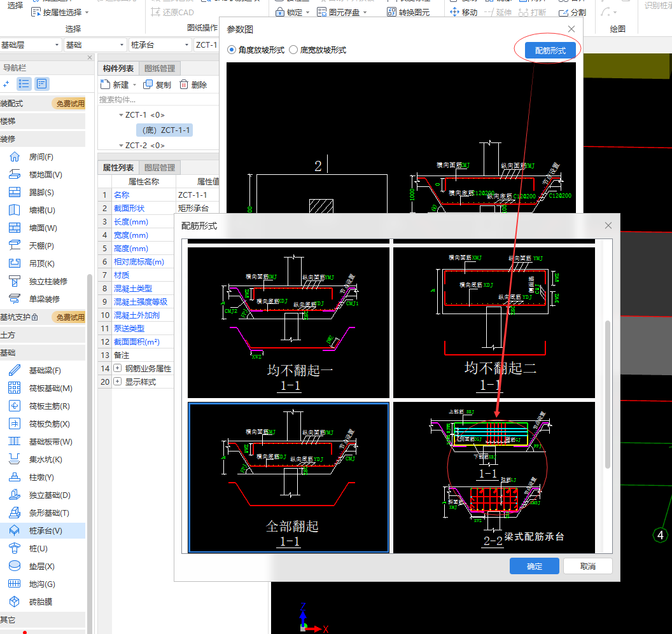
Task: Switch to the 构件列表 tab
Action: pos(118,69)
